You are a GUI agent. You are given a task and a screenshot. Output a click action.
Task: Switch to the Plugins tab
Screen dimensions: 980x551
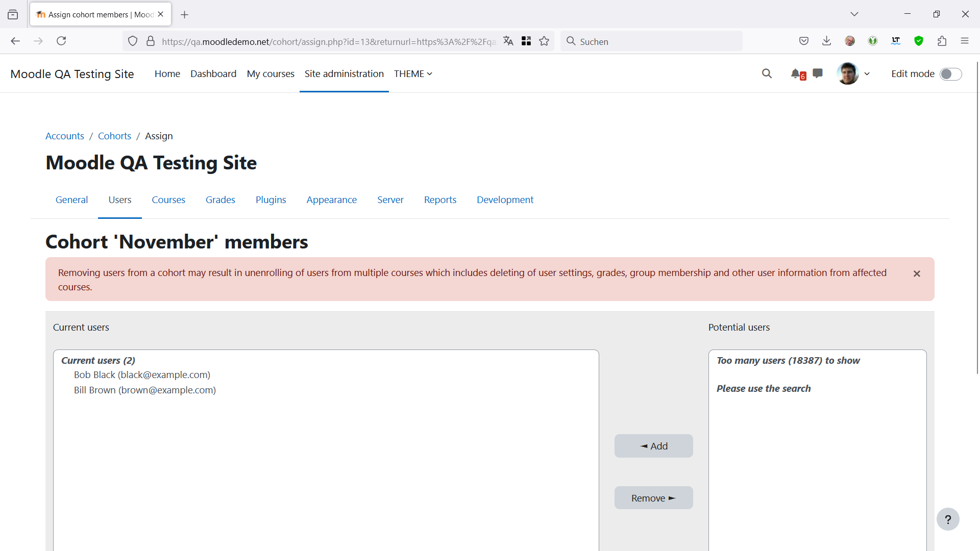pyautogui.click(x=271, y=200)
